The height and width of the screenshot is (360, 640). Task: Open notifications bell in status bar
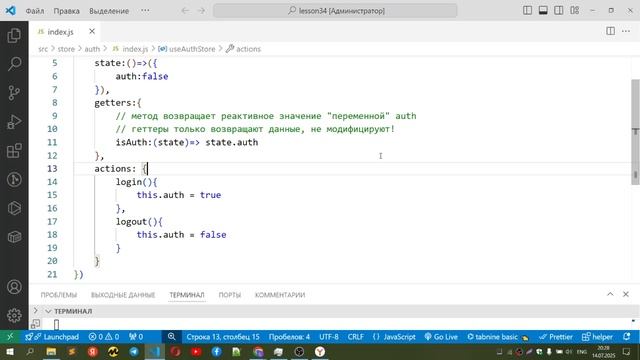(627, 337)
